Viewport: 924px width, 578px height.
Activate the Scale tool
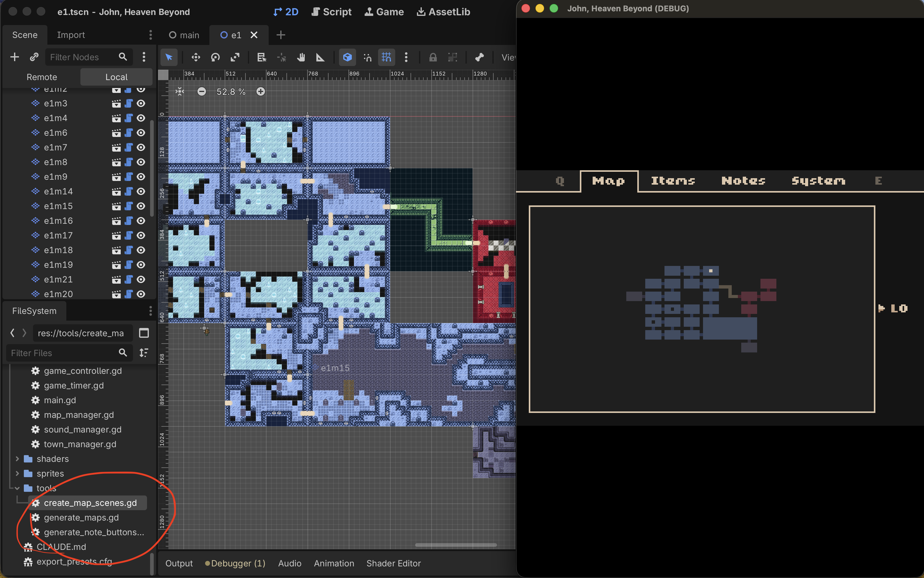pyautogui.click(x=235, y=57)
